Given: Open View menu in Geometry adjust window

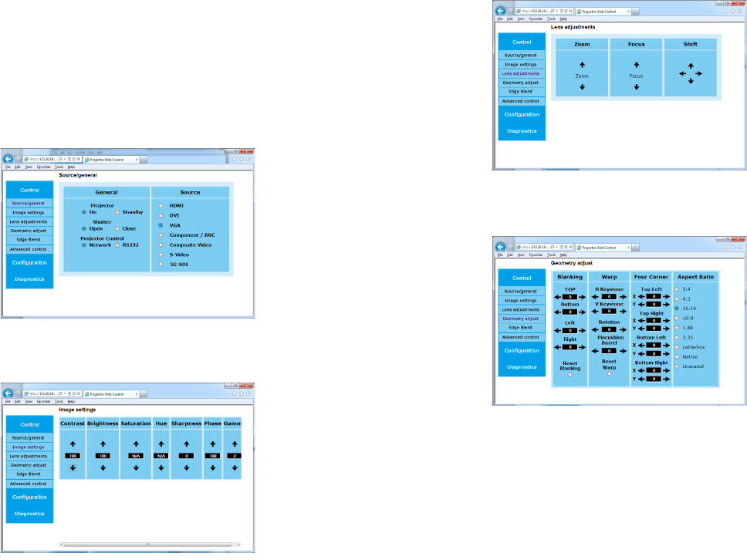Looking at the screenshot, I should click(521, 255).
